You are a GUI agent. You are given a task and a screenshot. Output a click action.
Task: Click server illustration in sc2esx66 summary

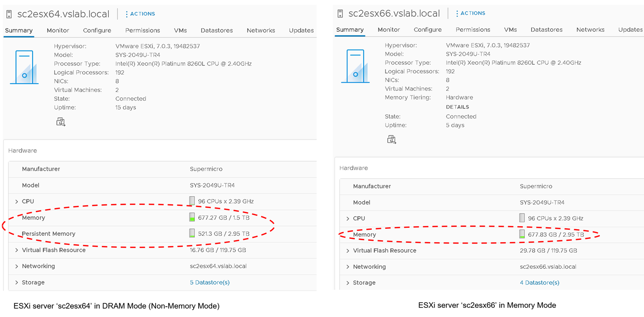point(355,66)
